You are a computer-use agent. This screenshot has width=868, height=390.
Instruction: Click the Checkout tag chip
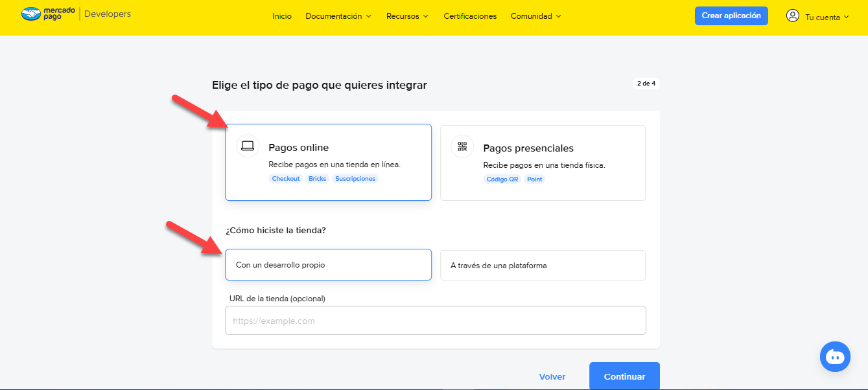click(285, 179)
